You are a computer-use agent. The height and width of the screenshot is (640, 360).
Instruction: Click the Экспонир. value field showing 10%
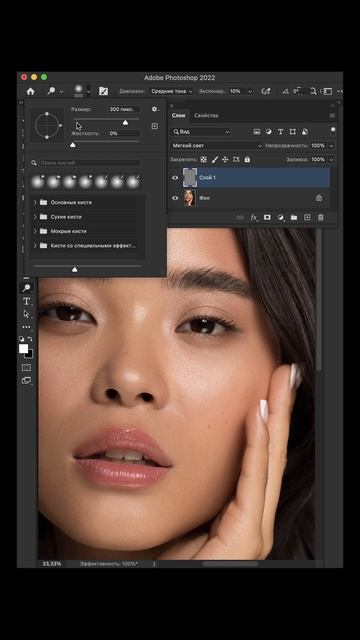click(x=237, y=91)
